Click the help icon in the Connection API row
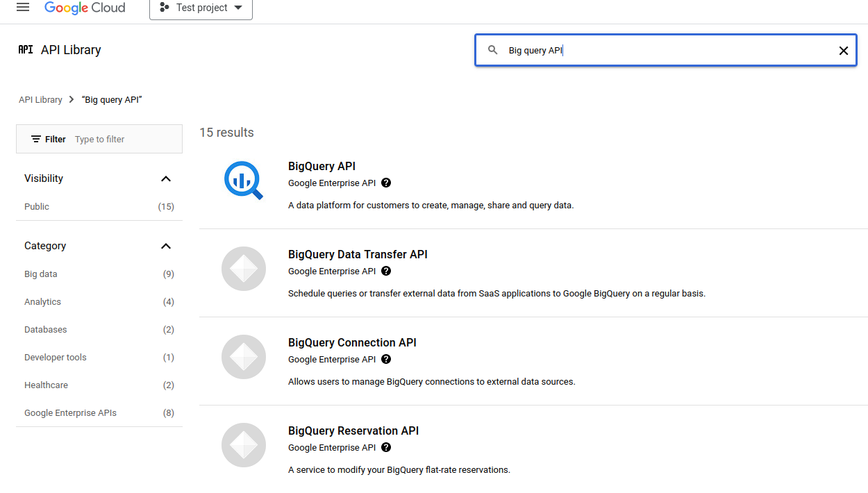Viewport: 868px width, 493px height. click(x=386, y=360)
